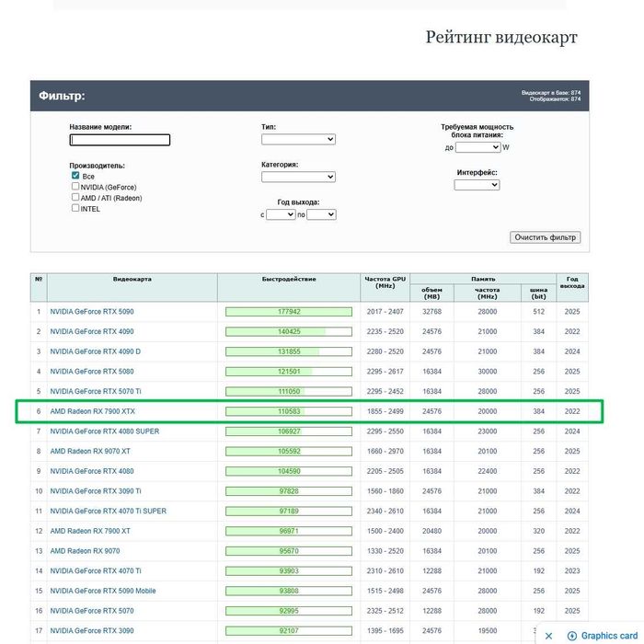The image size is (644, 644).
Task: Click the Фильтр panel header
Action: (x=310, y=96)
